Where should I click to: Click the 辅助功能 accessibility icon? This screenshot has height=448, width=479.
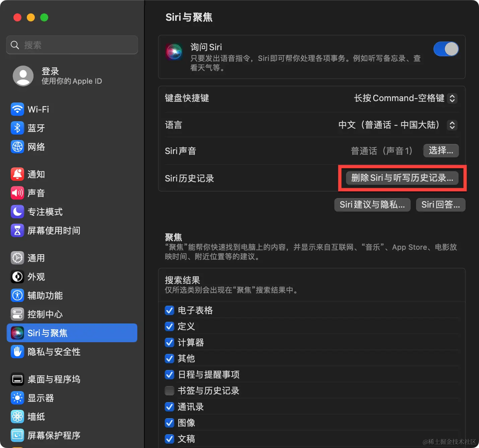[17, 295]
